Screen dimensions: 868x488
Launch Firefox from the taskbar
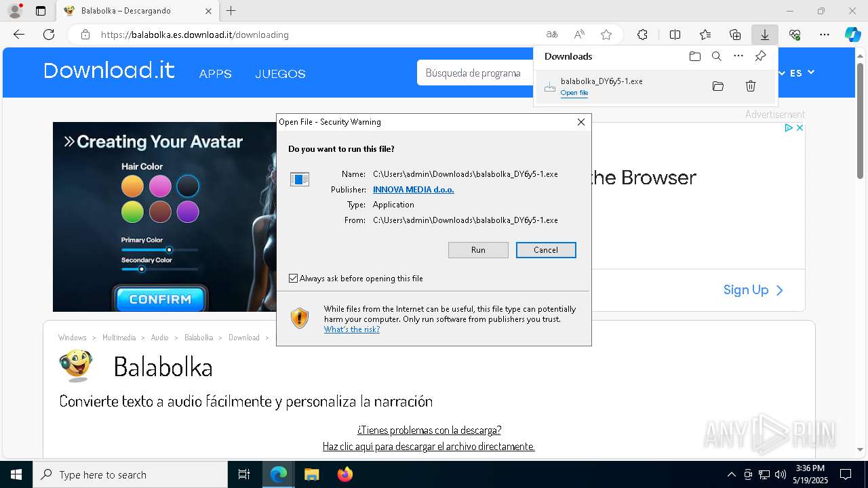(345, 474)
